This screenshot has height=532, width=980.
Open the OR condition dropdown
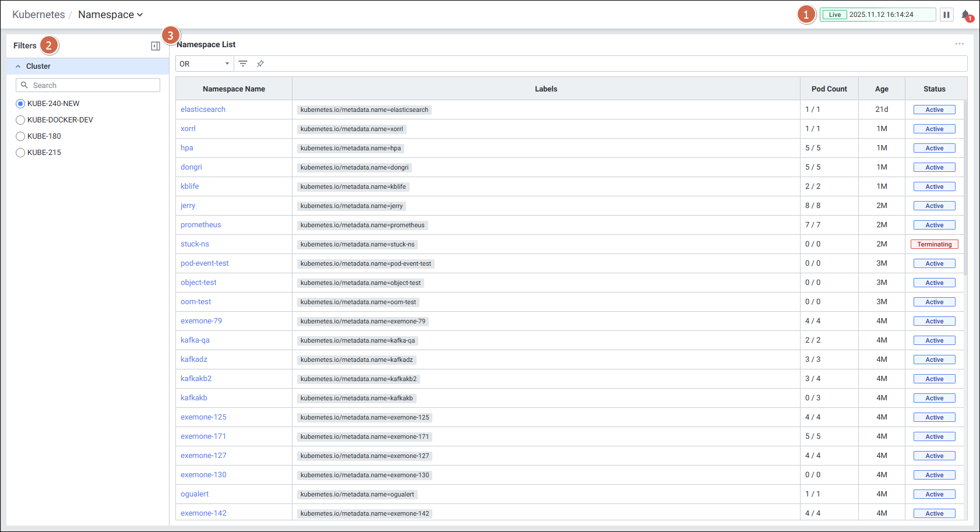tap(205, 64)
